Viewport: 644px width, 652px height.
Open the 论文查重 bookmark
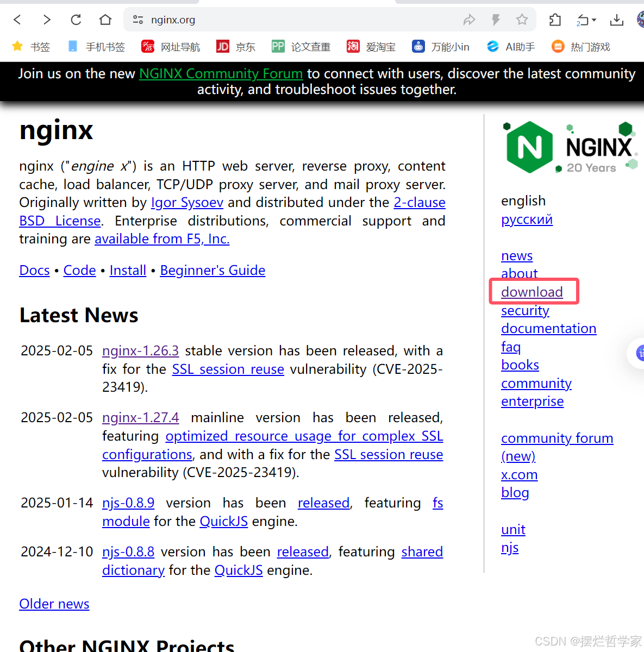(x=301, y=47)
